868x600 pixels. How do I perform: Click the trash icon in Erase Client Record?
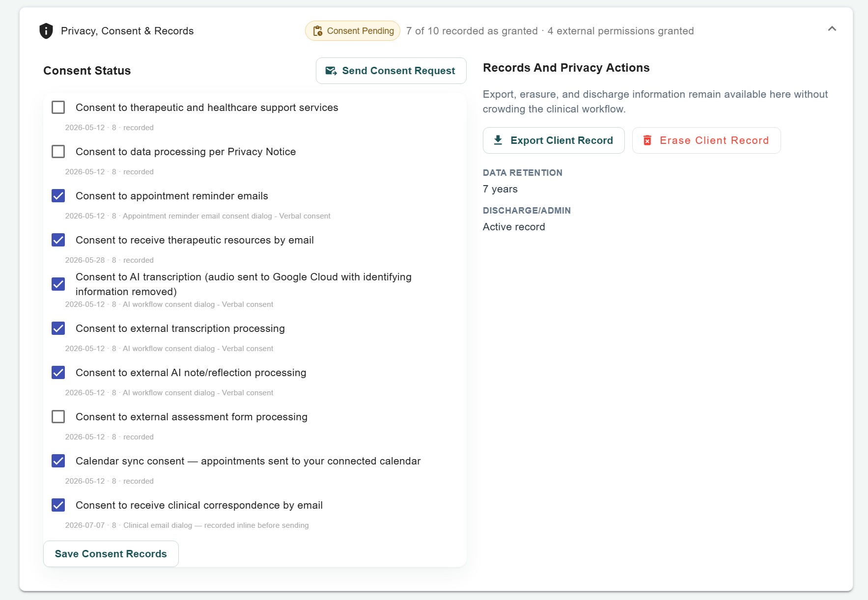click(647, 140)
